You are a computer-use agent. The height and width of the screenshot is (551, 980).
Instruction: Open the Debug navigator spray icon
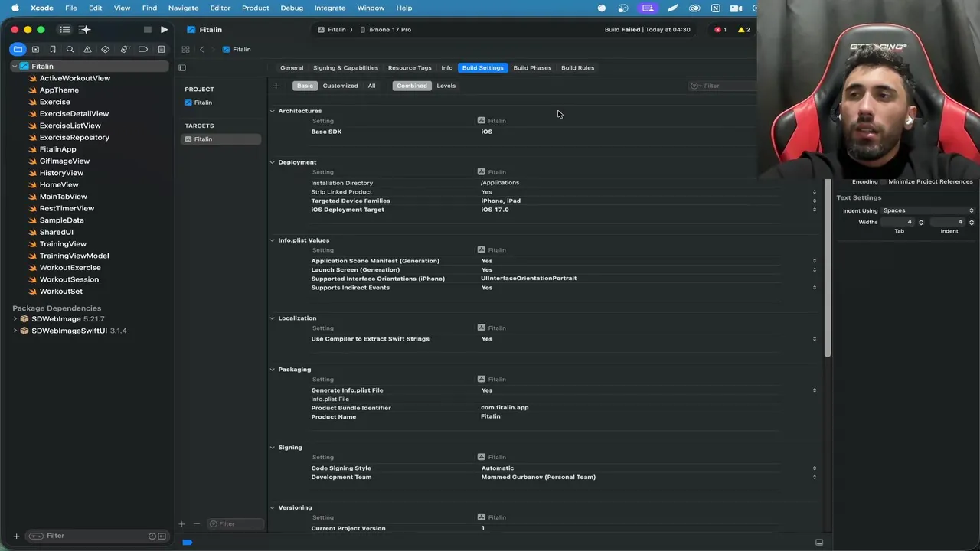point(124,49)
